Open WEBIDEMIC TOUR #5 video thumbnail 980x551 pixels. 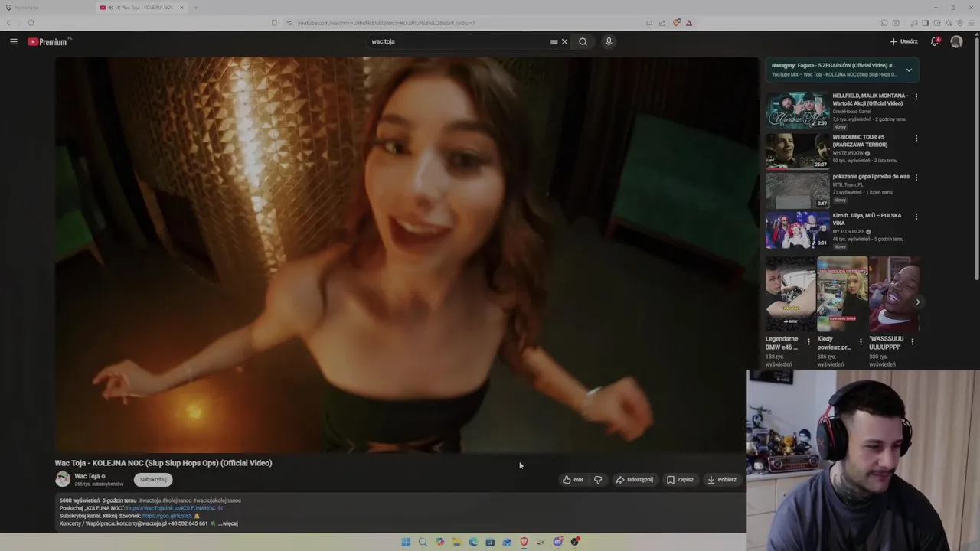point(797,151)
